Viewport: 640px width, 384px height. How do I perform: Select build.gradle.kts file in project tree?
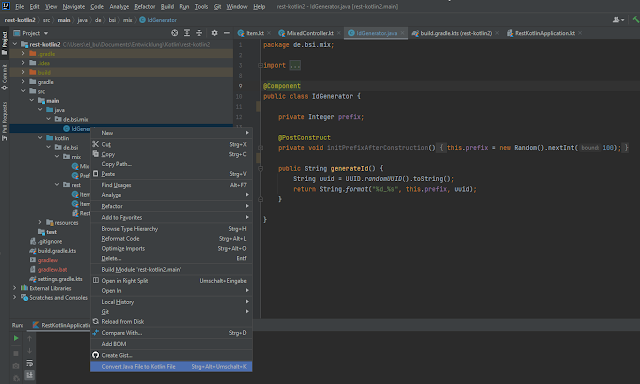tap(56, 251)
